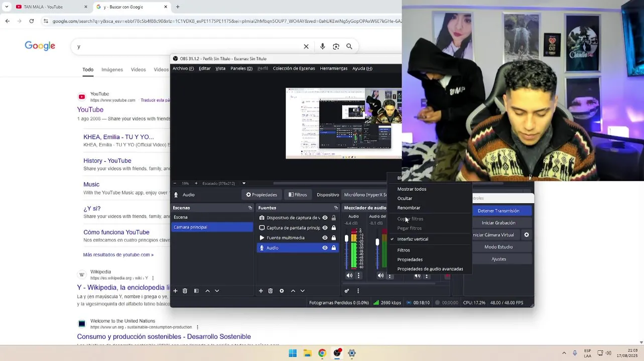Toggle lock on Audio source
The image size is (644, 361).
pyautogui.click(x=333, y=248)
